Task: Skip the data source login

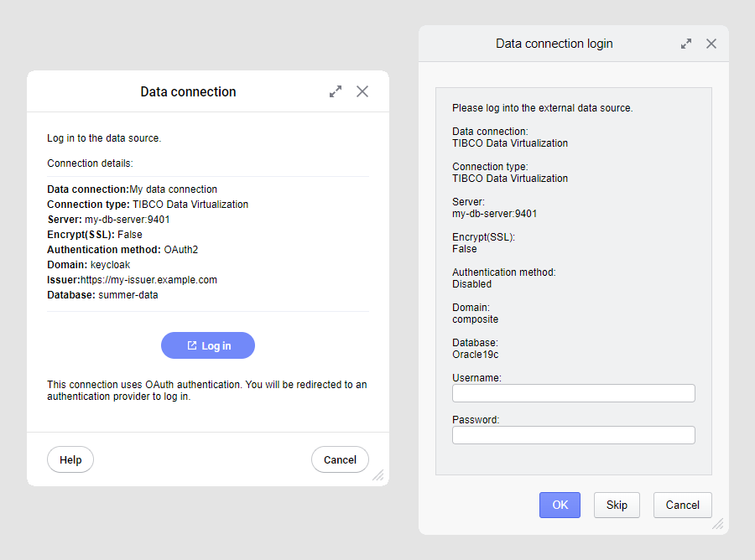Action: pyautogui.click(x=617, y=505)
